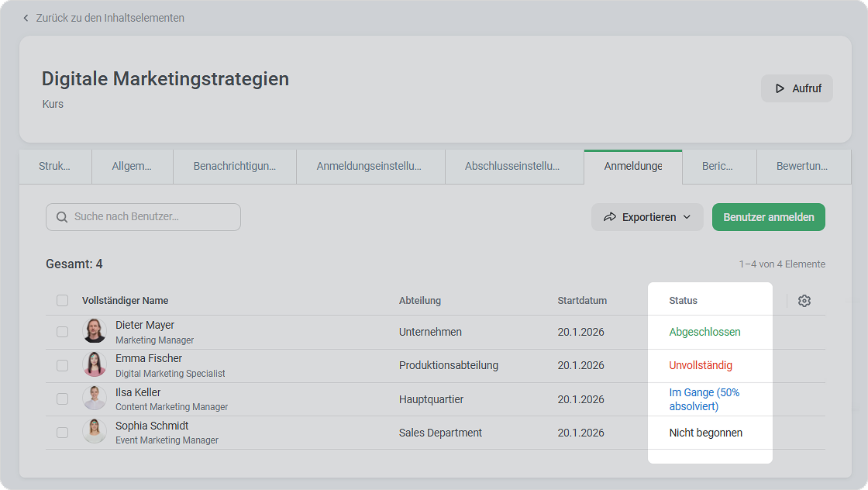This screenshot has width=868, height=490.
Task: Click the name Emma Fischer
Action: coord(149,358)
